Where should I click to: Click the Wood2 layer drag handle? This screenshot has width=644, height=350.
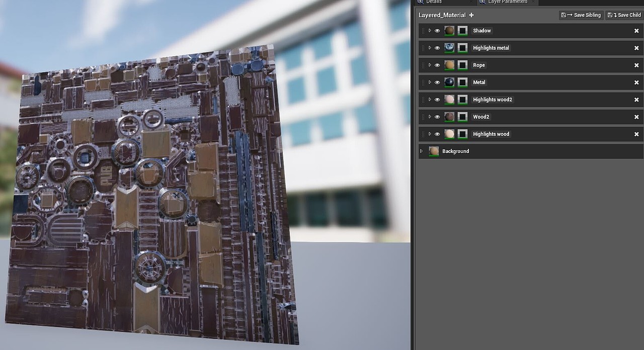click(x=423, y=117)
